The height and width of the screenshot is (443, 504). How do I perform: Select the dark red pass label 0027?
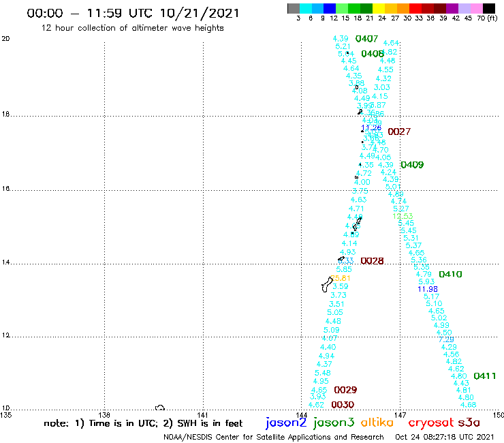tap(399, 132)
